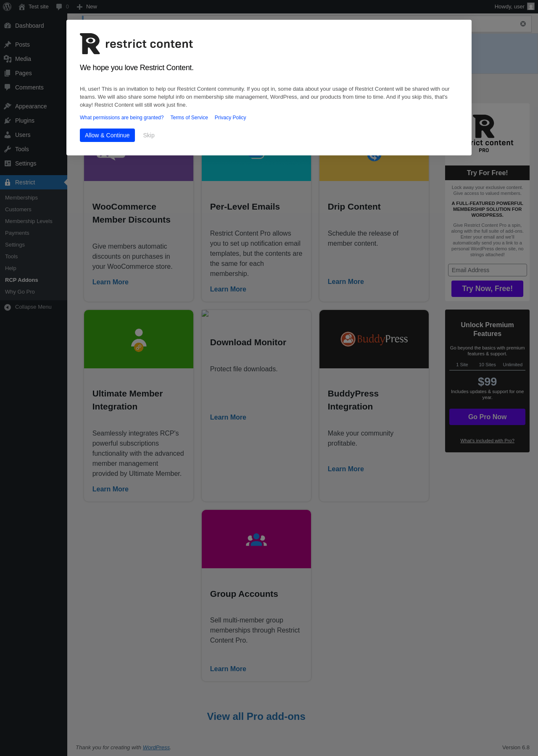This screenshot has height=756, width=538.
Task: Click the Plugins plug icon
Action: (x=8, y=121)
